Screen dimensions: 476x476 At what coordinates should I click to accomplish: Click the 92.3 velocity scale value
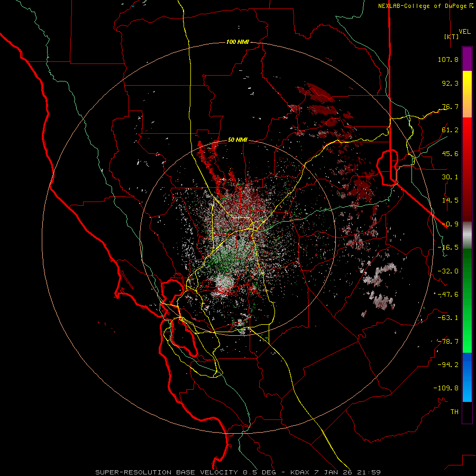click(x=450, y=83)
